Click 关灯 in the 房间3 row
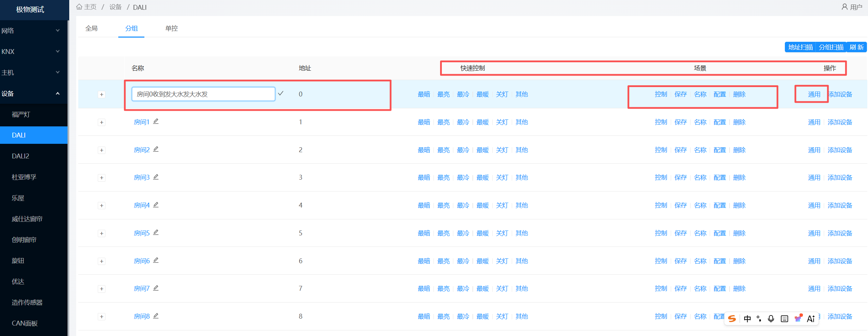 502,178
